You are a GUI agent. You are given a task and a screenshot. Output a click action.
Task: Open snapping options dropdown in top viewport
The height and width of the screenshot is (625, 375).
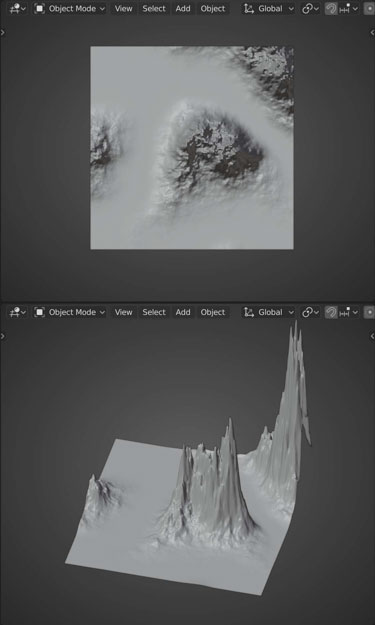(x=348, y=8)
